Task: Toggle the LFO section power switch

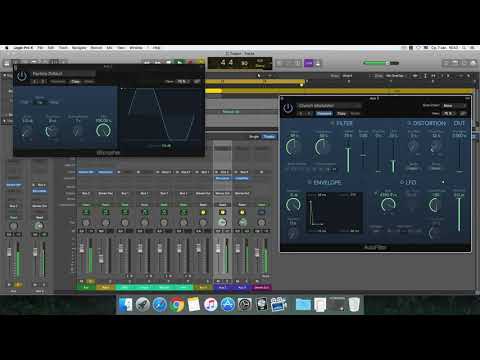Action: pyautogui.click(x=402, y=182)
